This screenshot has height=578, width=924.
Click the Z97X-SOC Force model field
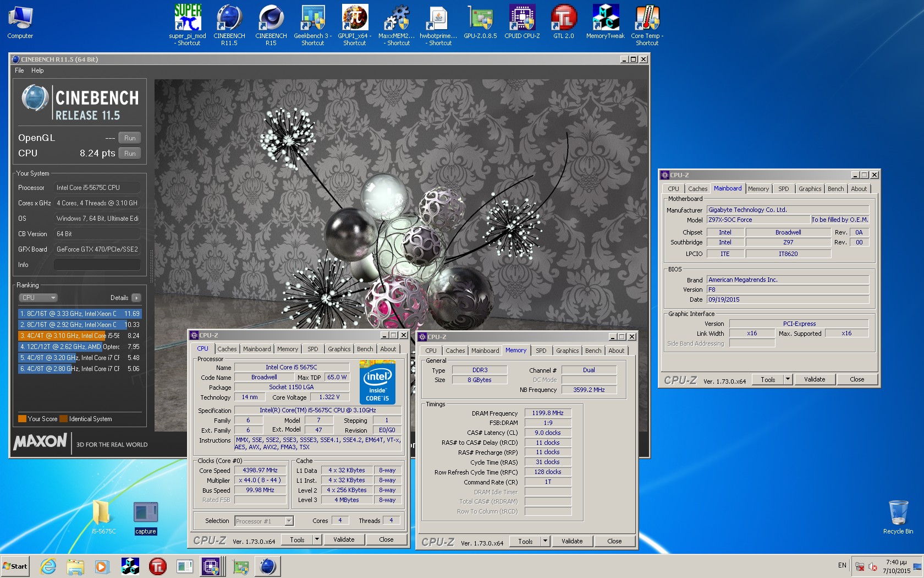[758, 220]
